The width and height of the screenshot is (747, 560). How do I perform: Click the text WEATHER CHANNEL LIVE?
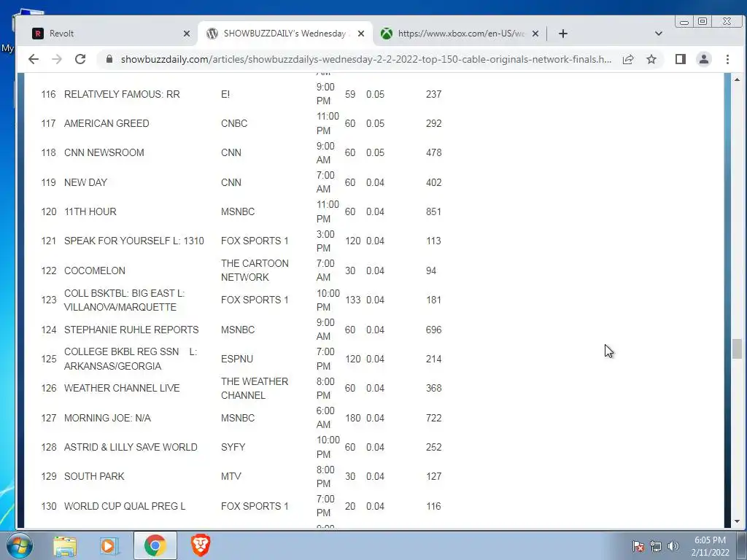coord(122,388)
